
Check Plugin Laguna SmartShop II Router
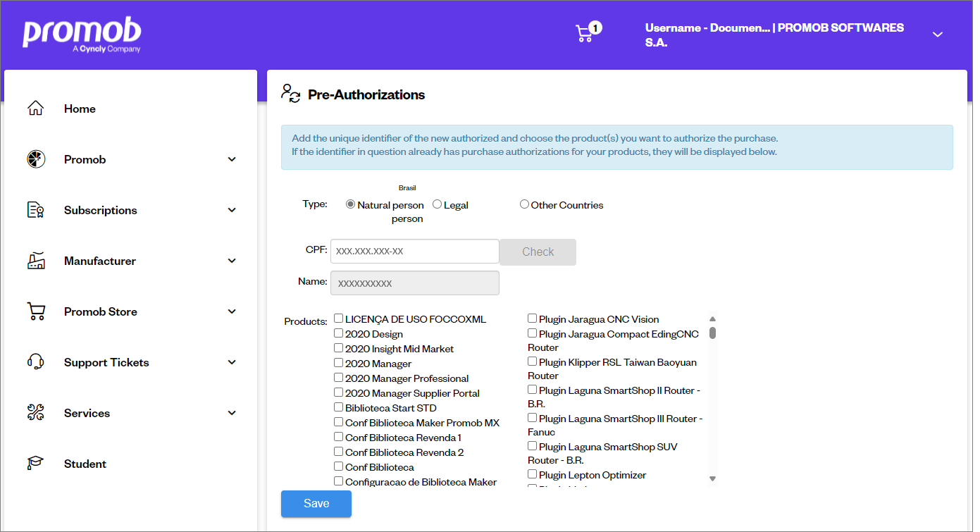point(533,390)
